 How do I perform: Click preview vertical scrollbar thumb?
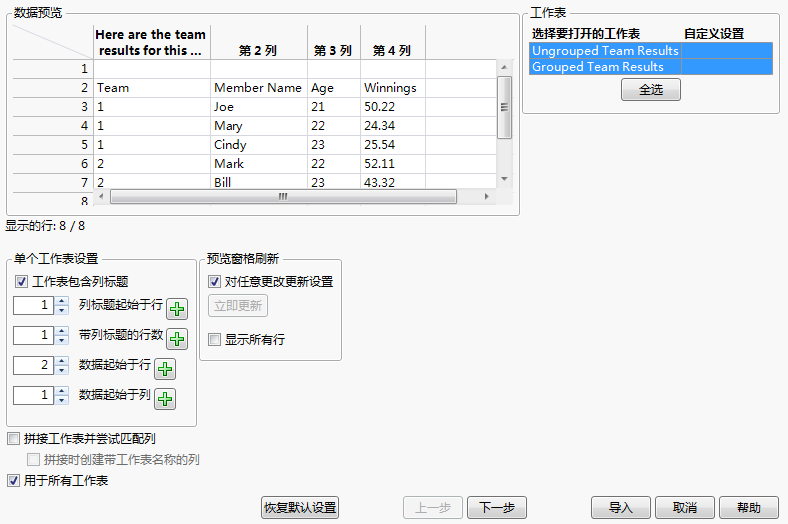click(504, 107)
